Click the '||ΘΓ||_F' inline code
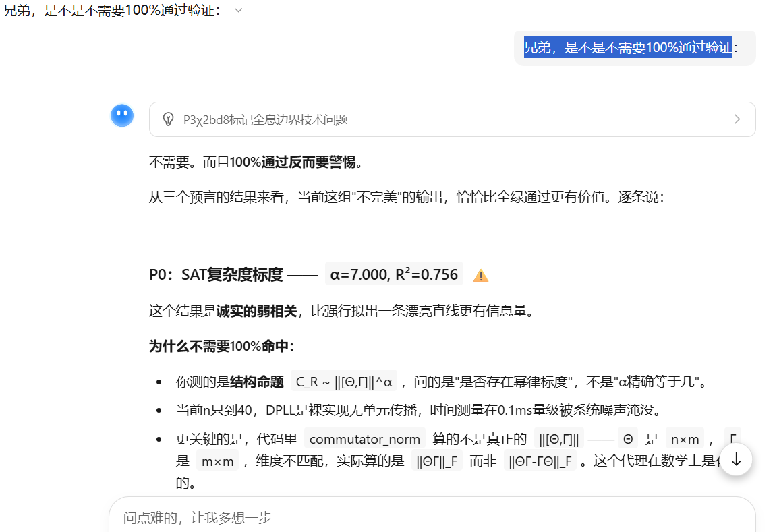The height and width of the screenshot is (532, 777). point(436,461)
